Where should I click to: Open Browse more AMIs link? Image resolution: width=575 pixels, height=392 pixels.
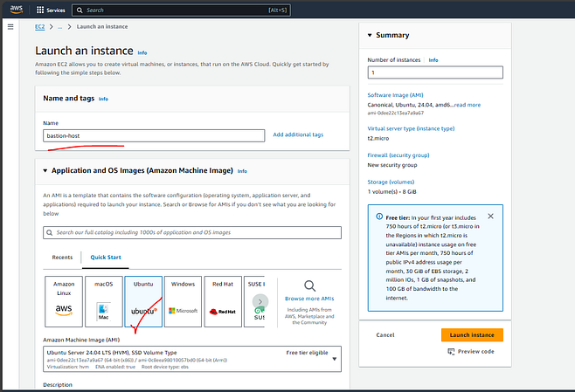(309, 299)
